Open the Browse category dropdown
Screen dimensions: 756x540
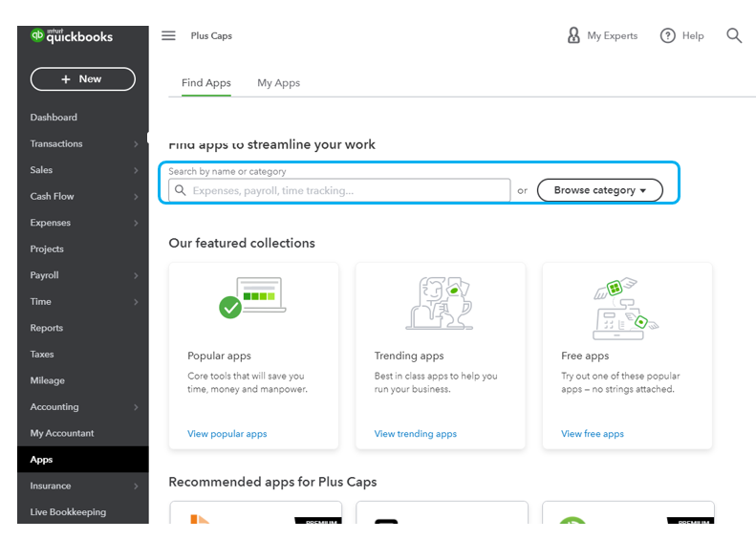[599, 190]
